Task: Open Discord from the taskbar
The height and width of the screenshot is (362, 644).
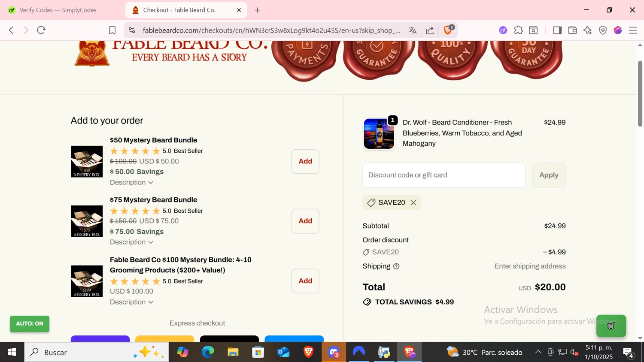Action: (x=334, y=352)
